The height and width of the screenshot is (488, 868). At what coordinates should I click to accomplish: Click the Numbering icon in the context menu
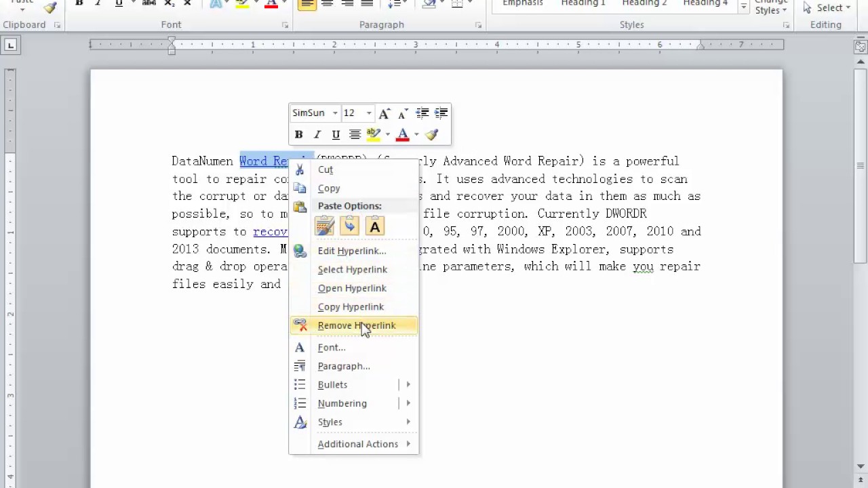(x=300, y=403)
